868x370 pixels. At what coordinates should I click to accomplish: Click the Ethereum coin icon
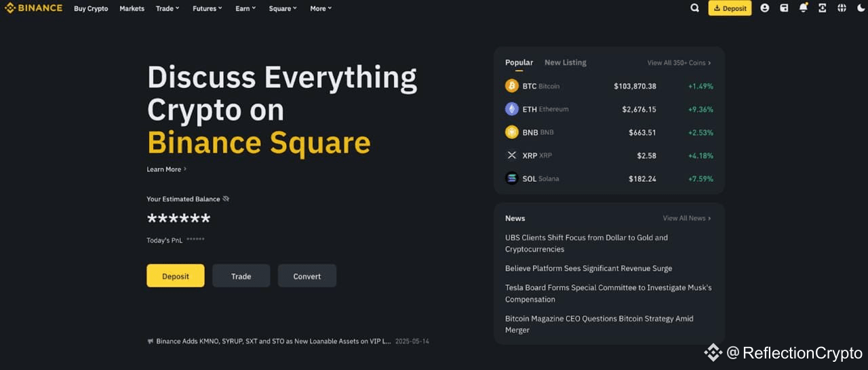coord(512,109)
